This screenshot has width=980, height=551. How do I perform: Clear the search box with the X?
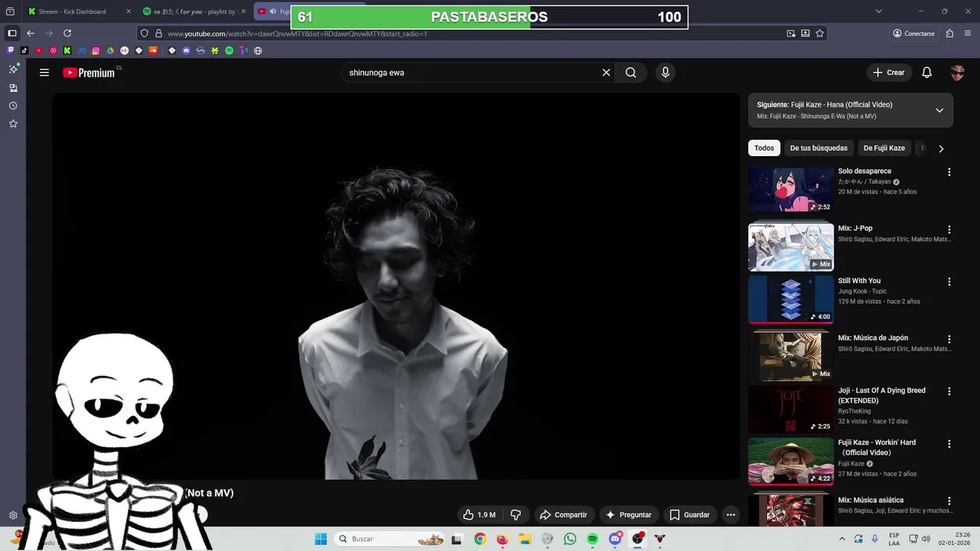click(x=606, y=73)
